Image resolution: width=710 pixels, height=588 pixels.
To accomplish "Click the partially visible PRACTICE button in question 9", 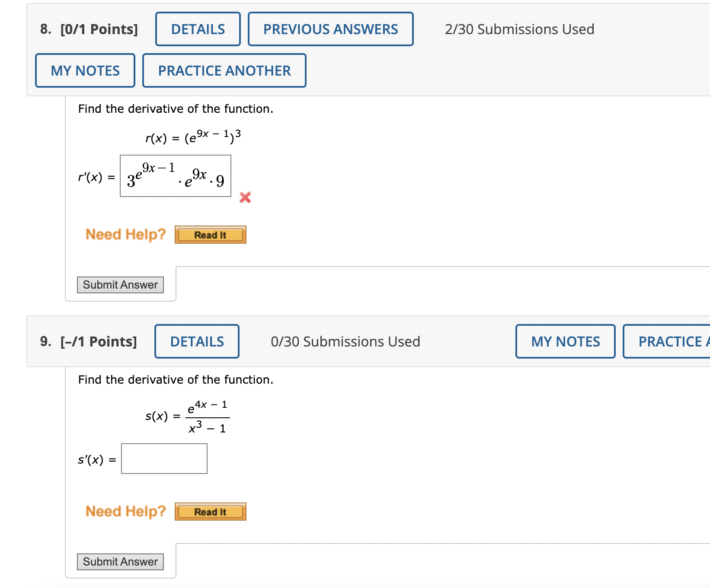I will (x=668, y=341).
